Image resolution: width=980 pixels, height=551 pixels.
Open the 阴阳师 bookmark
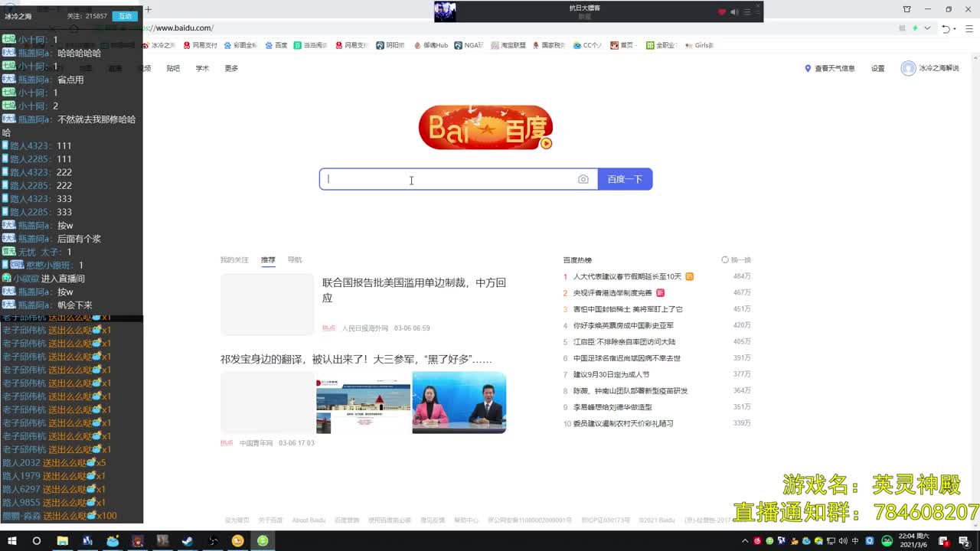pyautogui.click(x=390, y=45)
